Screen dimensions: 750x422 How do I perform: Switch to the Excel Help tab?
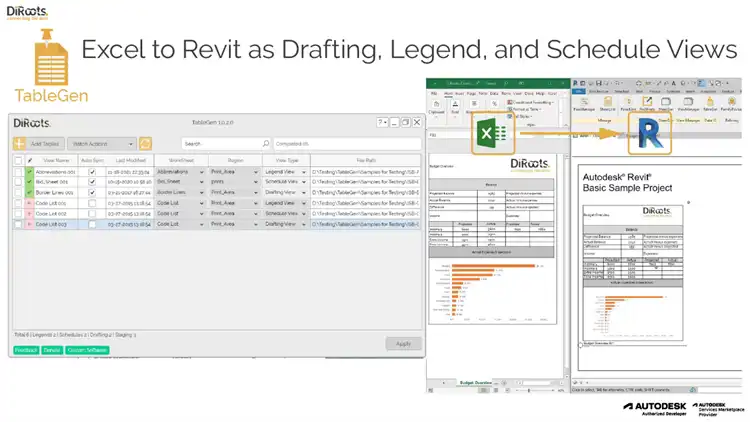pos(540,93)
